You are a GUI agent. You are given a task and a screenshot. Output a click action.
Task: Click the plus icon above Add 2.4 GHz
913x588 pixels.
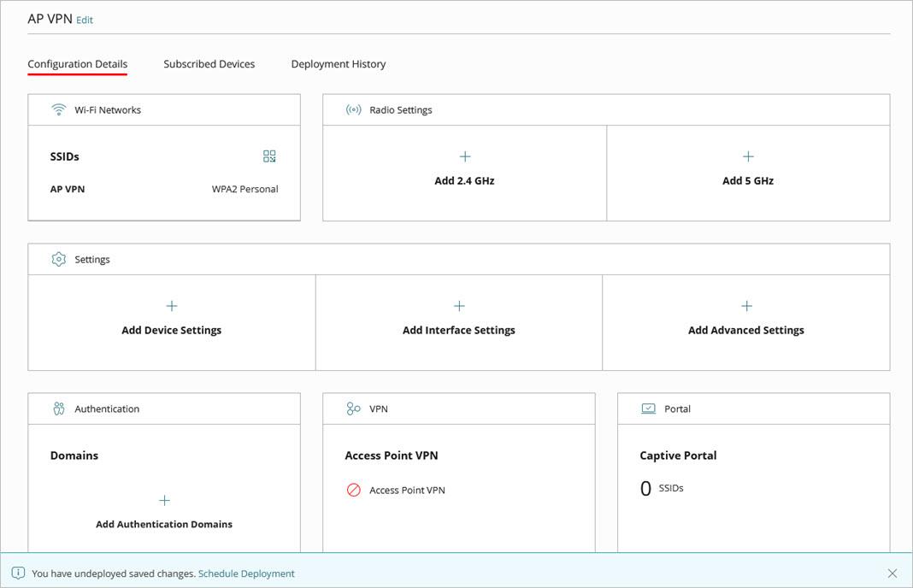point(464,156)
